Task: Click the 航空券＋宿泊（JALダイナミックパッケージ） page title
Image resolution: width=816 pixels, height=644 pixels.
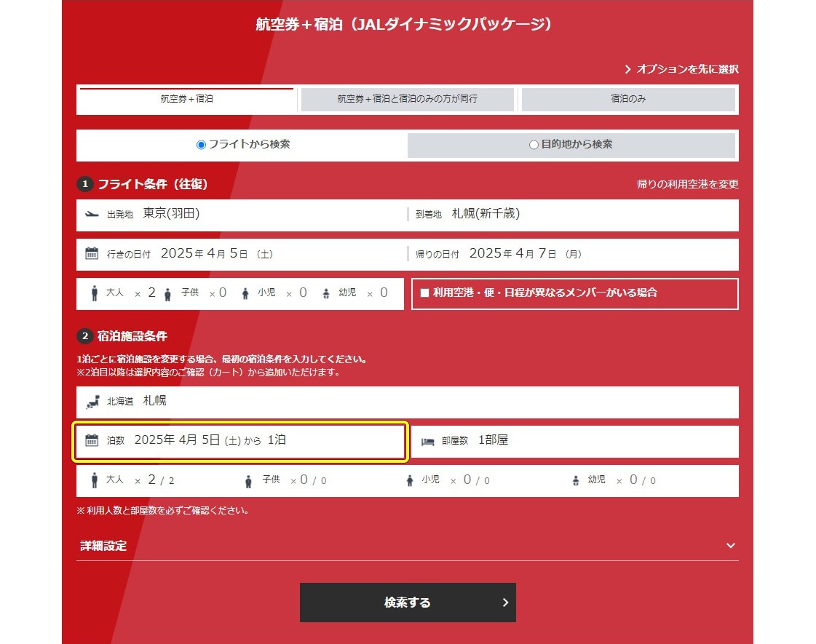Action: point(403,25)
